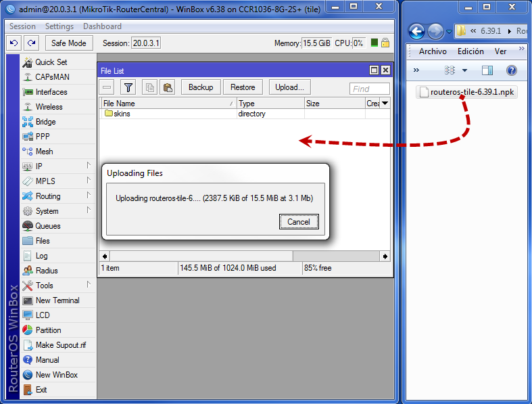The height and width of the screenshot is (404, 532).
Task: Open the Archivo menu in Explorer
Action: coord(433,51)
